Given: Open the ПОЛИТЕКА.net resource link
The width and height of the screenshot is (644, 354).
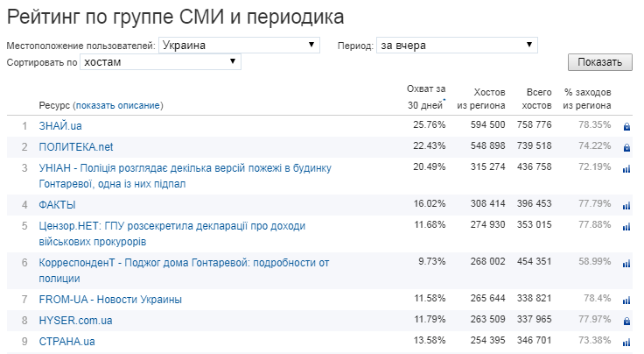Looking at the screenshot, I should coord(76,146).
